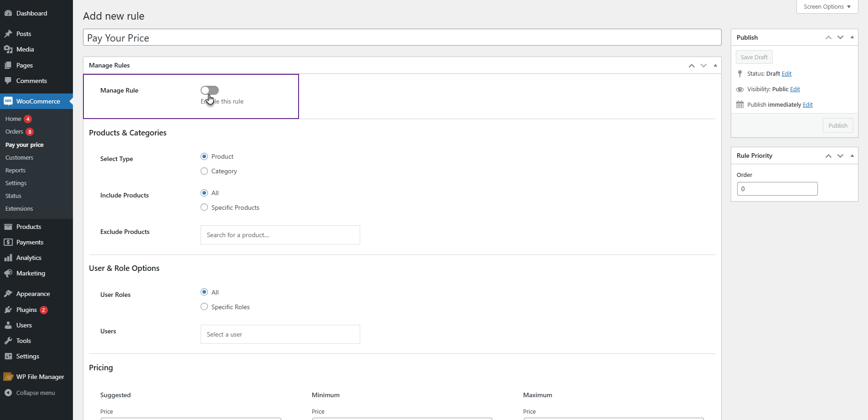Click the rule title field Pay Your Price
This screenshot has height=420, width=868.
402,37
